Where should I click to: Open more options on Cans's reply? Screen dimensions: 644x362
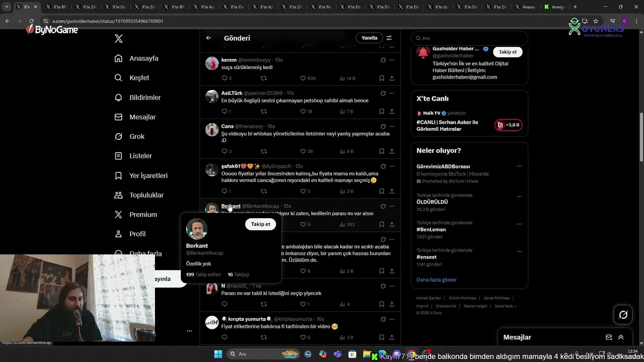[x=392, y=126]
